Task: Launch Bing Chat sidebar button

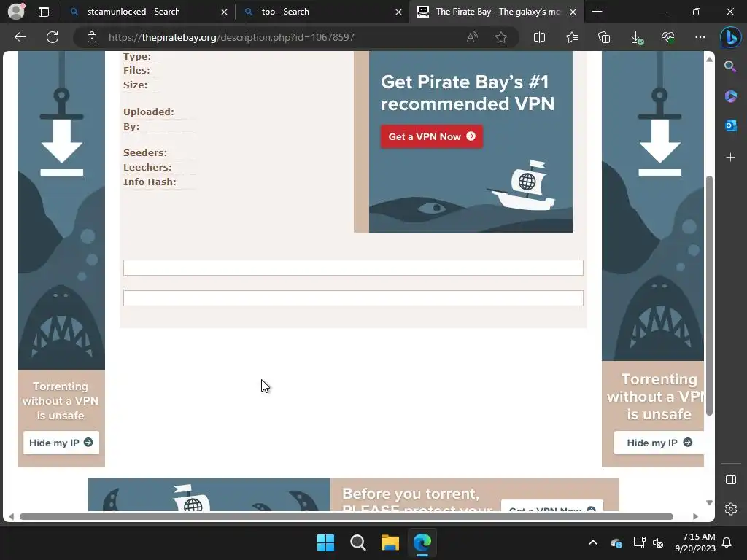Action: point(730,37)
